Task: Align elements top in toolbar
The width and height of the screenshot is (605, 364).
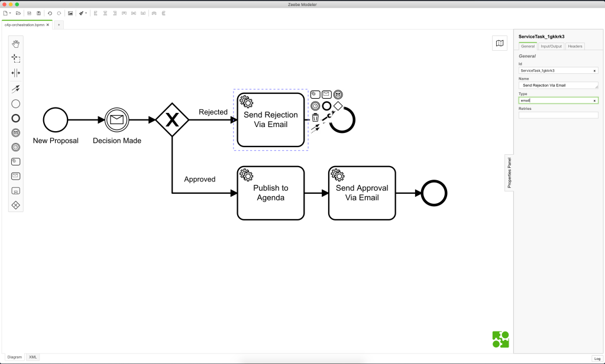Action: pos(124,13)
